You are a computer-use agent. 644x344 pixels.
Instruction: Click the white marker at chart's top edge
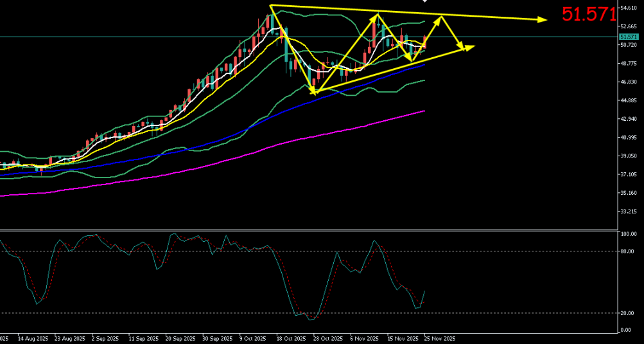point(423,1)
